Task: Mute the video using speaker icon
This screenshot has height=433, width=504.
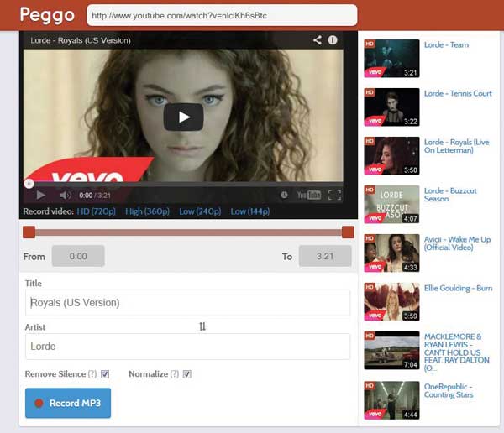Action: 66,195
